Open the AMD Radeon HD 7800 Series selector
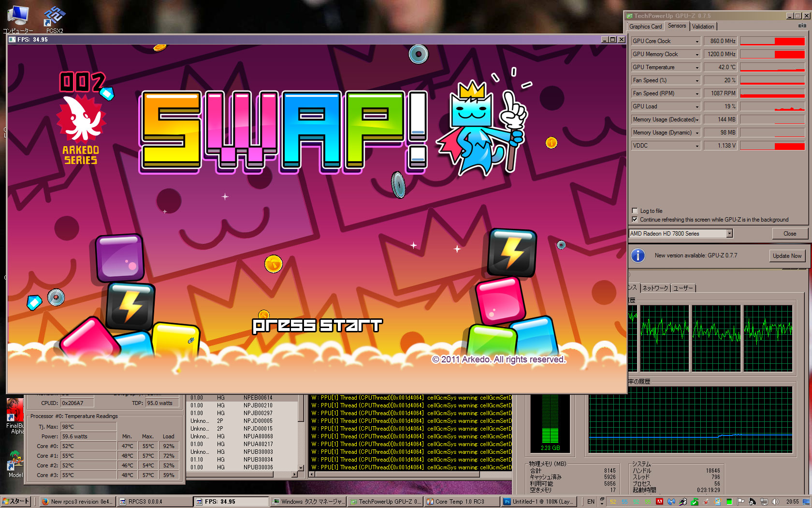Screen dimensions: 812x508 coord(681,234)
